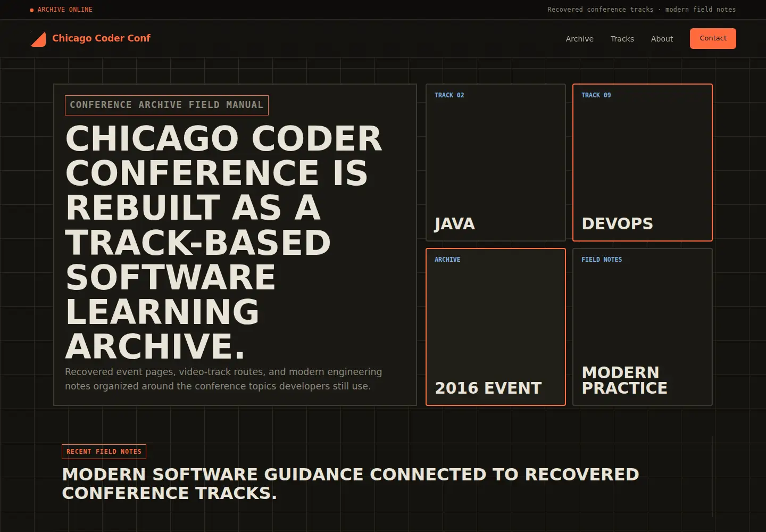Open the Tracks nav item
This screenshot has height=532, width=766.
(622, 39)
